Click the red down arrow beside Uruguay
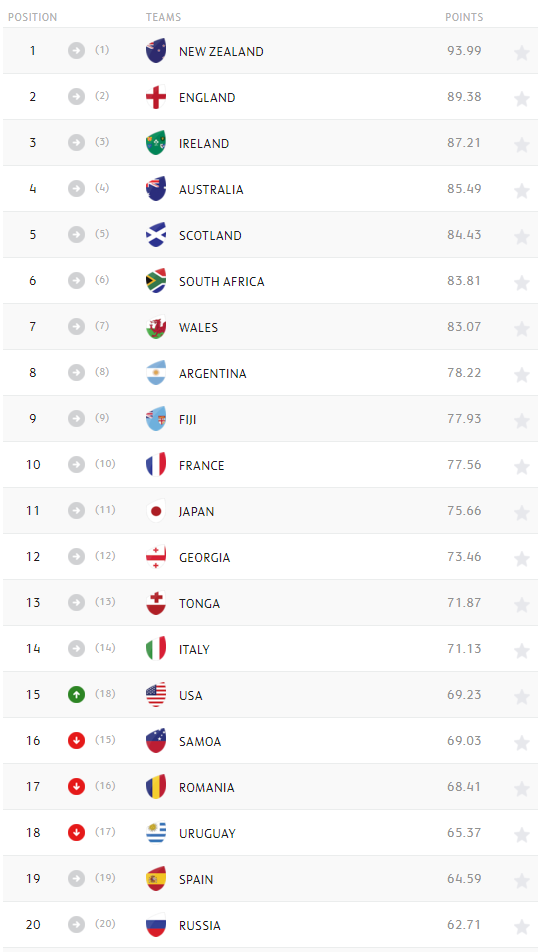552x952 pixels. click(77, 832)
